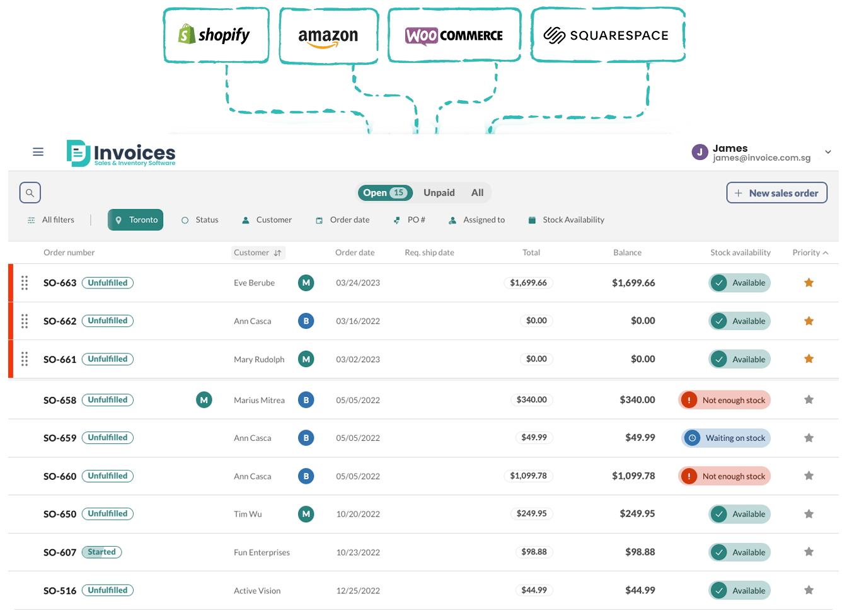The width and height of the screenshot is (847, 616).
Task: Switch to the Unpaid tab
Action: pyautogui.click(x=439, y=193)
